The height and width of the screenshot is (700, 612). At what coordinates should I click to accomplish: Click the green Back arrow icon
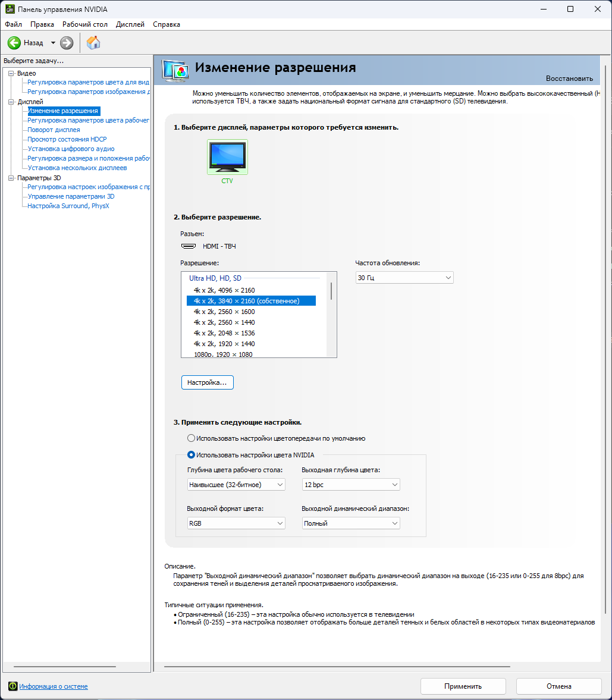pyautogui.click(x=14, y=43)
